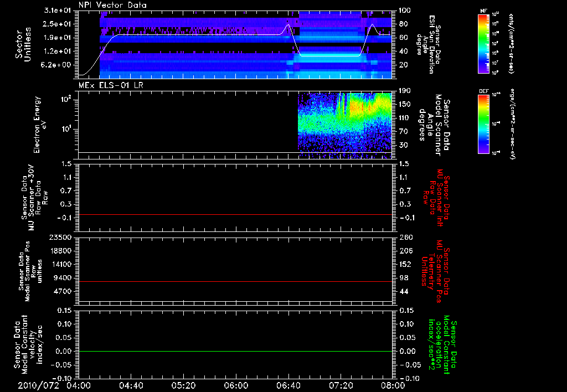Image resolution: width=567 pixels, height=392 pixels.
Task: Click the 04:00 time axis label
Action: tap(79, 385)
